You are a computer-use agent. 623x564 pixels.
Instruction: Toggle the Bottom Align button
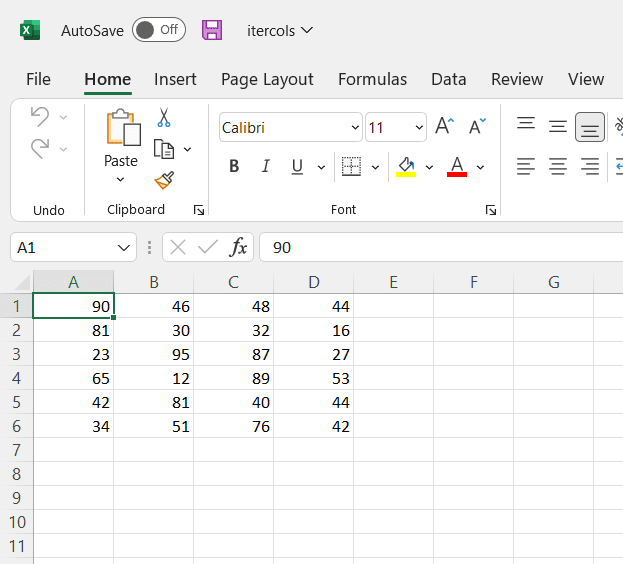(x=590, y=127)
